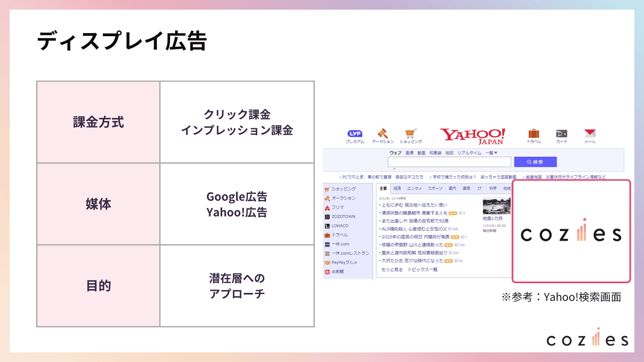The height and width of the screenshot is (362, 644).
Task: Switch to the IT news tab
Action: 479,188
